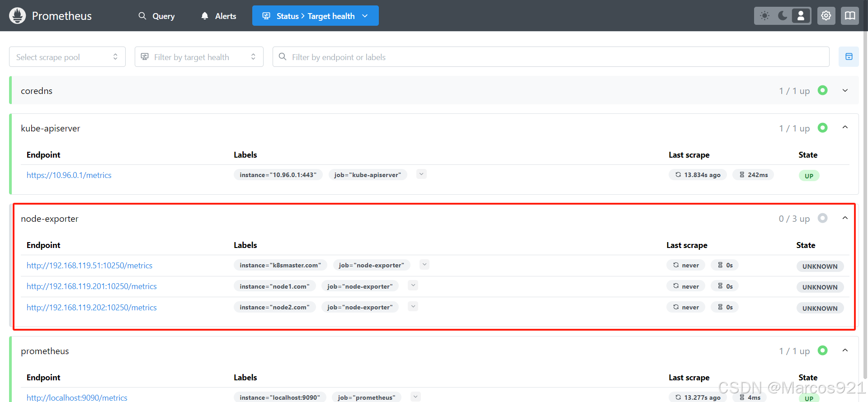Collapse the node-exporter pool chevron
The height and width of the screenshot is (402, 868).
tap(845, 218)
